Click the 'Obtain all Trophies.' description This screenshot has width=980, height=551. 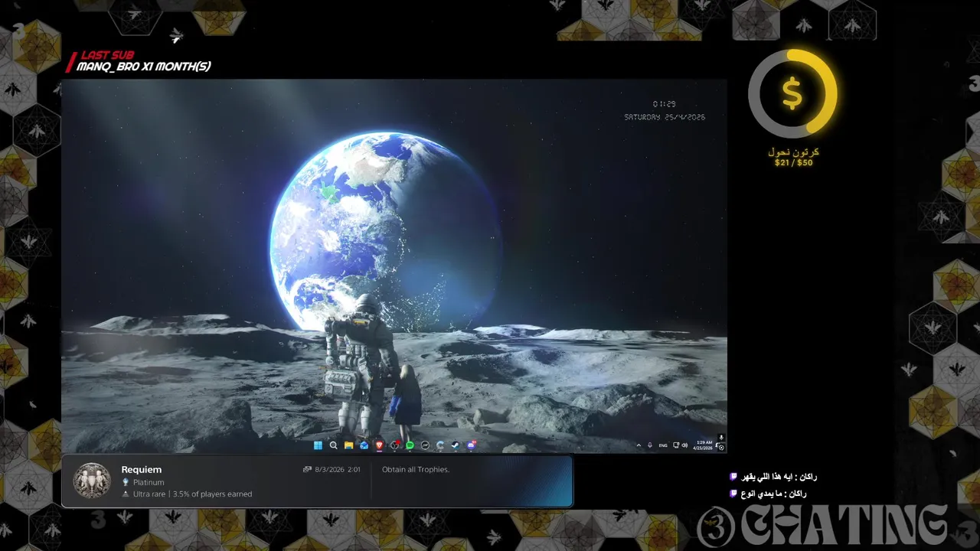coord(416,469)
